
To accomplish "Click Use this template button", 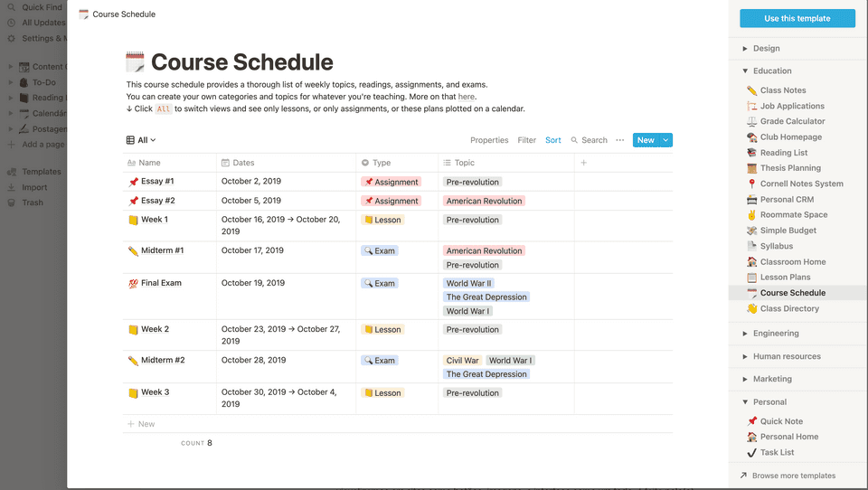I will (x=797, y=18).
